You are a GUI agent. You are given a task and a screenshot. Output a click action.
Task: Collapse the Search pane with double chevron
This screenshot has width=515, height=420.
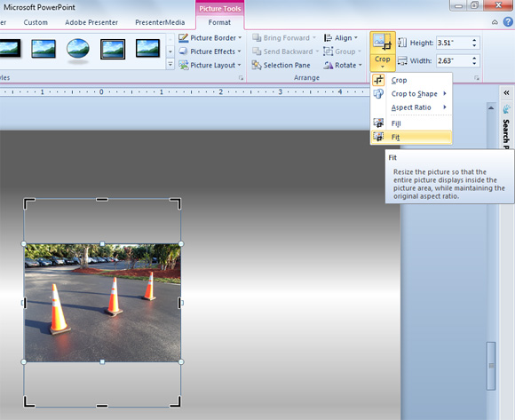coord(506,93)
